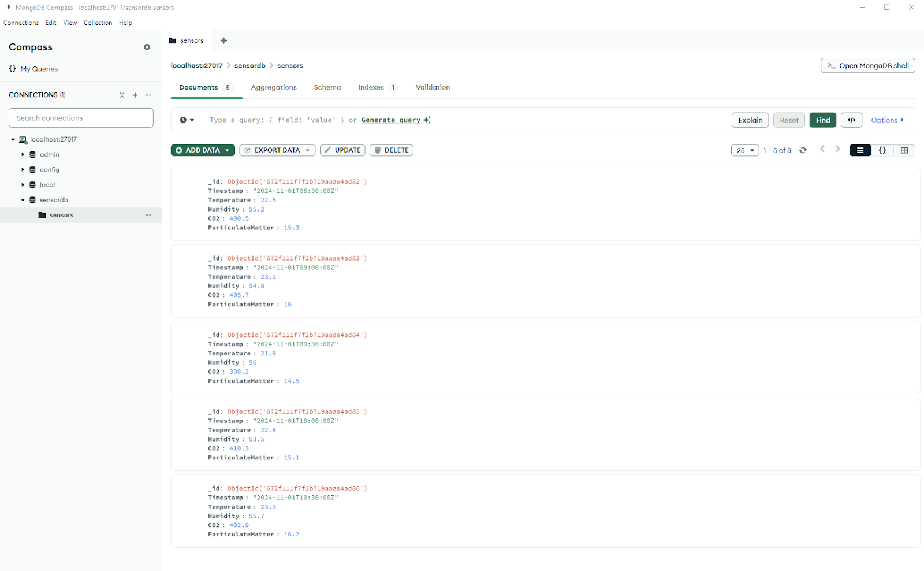Focus the Search connections field
The width and height of the screenshot is (924, 571).
81,118
